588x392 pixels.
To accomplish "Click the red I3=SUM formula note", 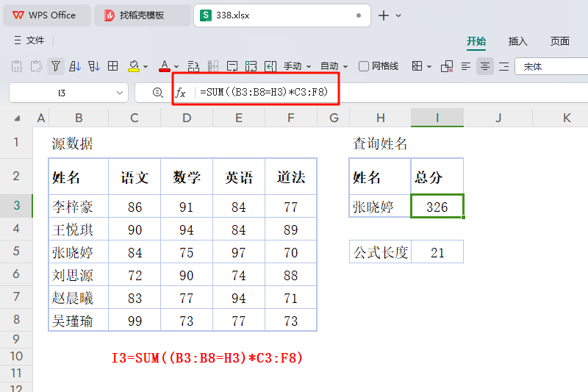I will [x=207, y=358].
